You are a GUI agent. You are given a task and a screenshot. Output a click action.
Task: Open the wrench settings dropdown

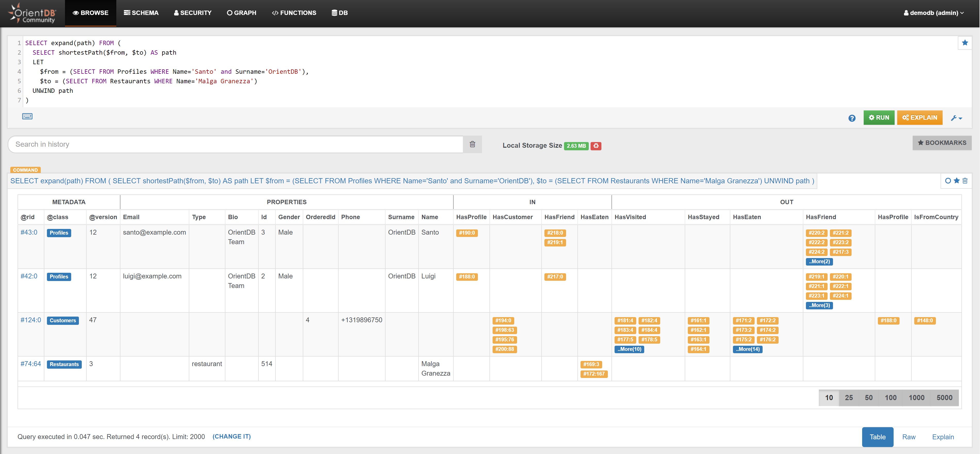pyautogui.click(x=956, y=118)
